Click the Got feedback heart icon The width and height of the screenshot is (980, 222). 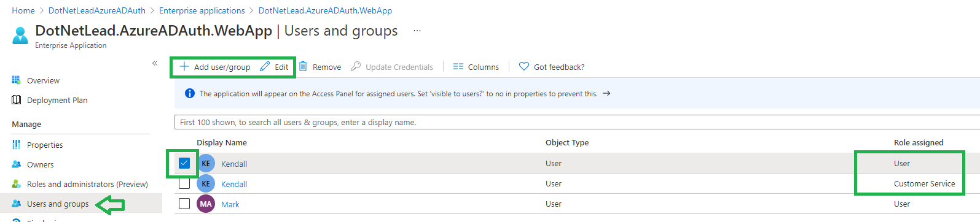pos(524,66)
